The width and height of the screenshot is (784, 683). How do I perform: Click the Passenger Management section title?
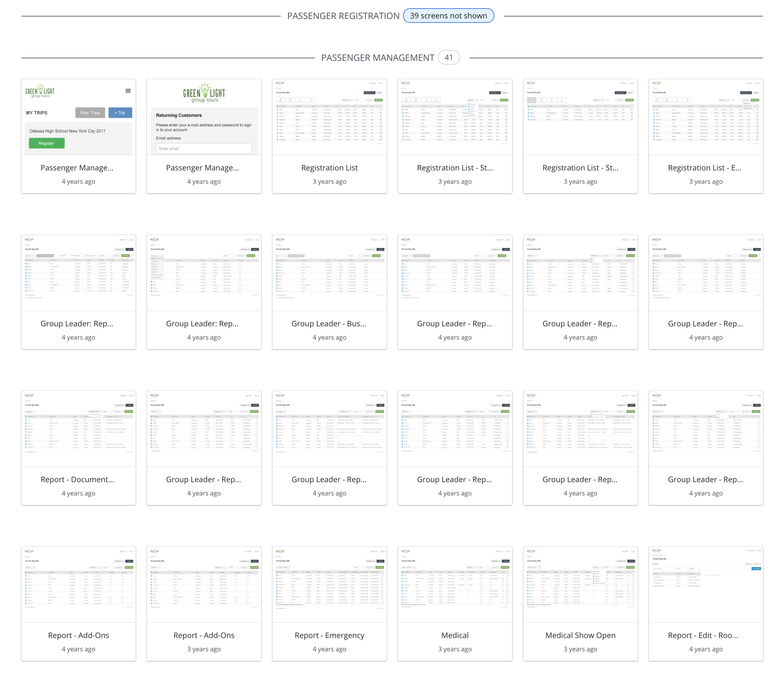(377, 58)
